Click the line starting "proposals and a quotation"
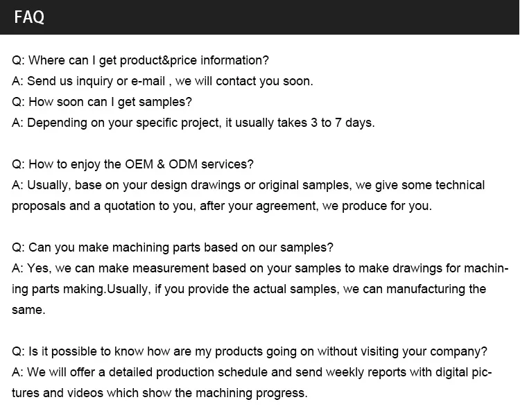 (x=221, y=206)
